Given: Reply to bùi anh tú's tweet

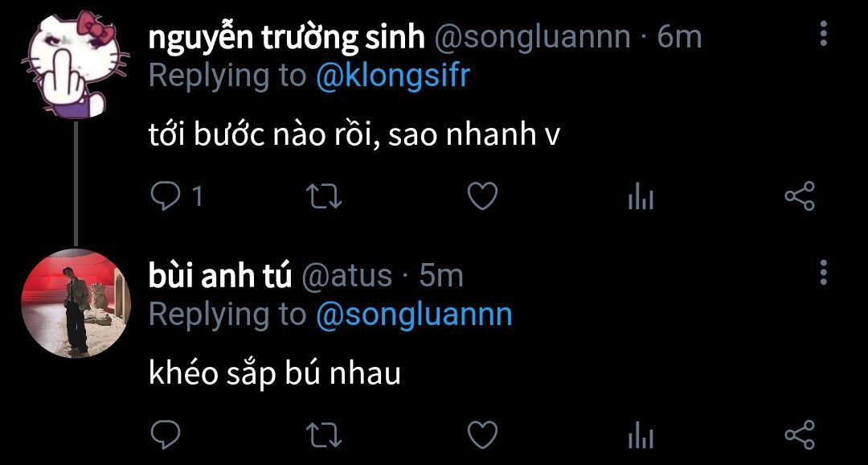Looking at the screenshot, I should click(x=165, y=434).
